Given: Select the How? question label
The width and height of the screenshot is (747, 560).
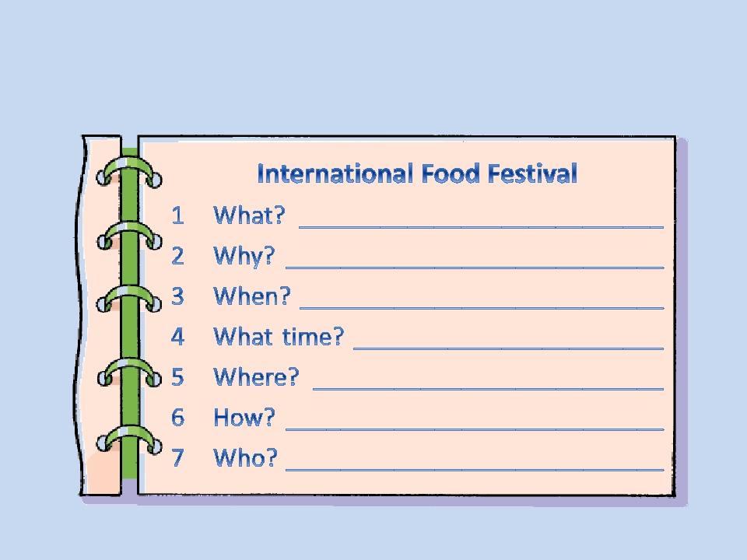Looking at the screenshot, I should coord(244,418).
